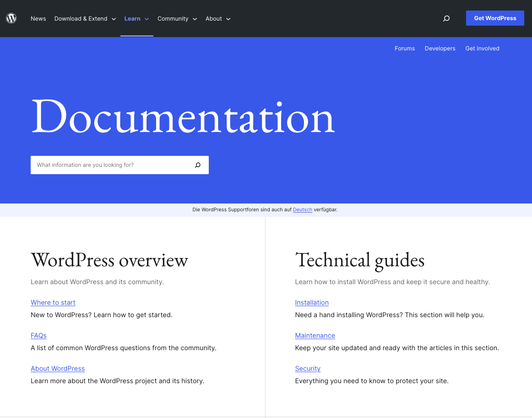Go to the Forums link
Viewport: 532px width, 418px height.
[404, 49]
